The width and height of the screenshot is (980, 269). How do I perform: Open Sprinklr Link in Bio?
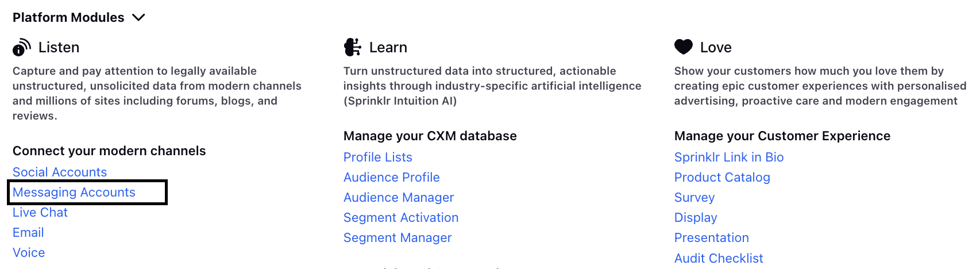729,157
